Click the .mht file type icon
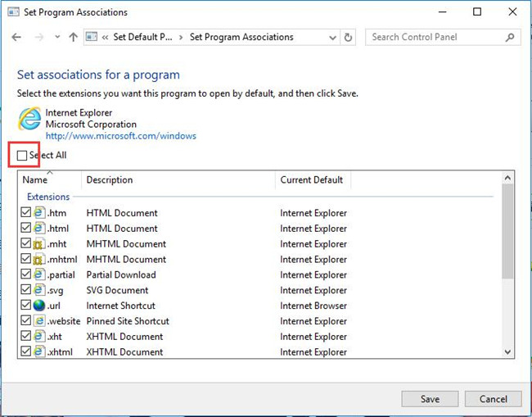Viewport: 532px width, 417px height. pos(39,243)
